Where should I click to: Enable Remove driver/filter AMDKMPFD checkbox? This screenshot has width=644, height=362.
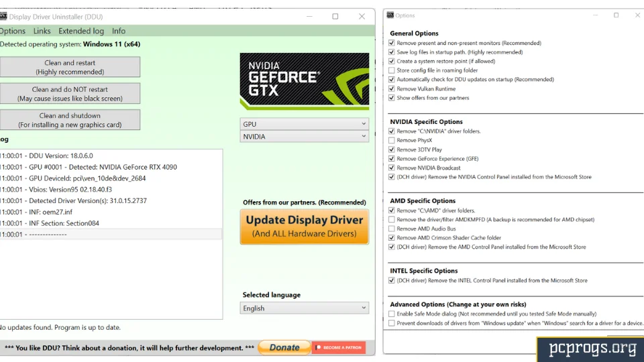[391, 220]
